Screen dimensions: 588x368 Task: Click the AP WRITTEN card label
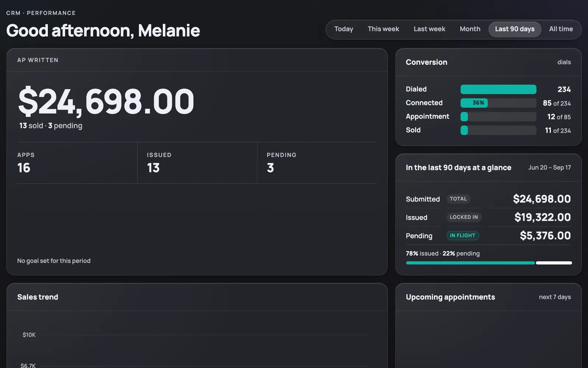pyautogui.click(x=38, y=60)
